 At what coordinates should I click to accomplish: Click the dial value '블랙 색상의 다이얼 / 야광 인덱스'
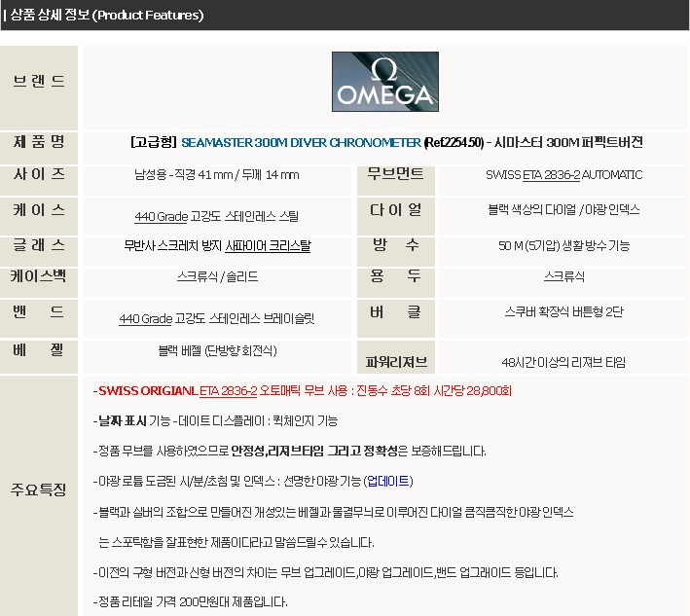(x=563, y=209)
